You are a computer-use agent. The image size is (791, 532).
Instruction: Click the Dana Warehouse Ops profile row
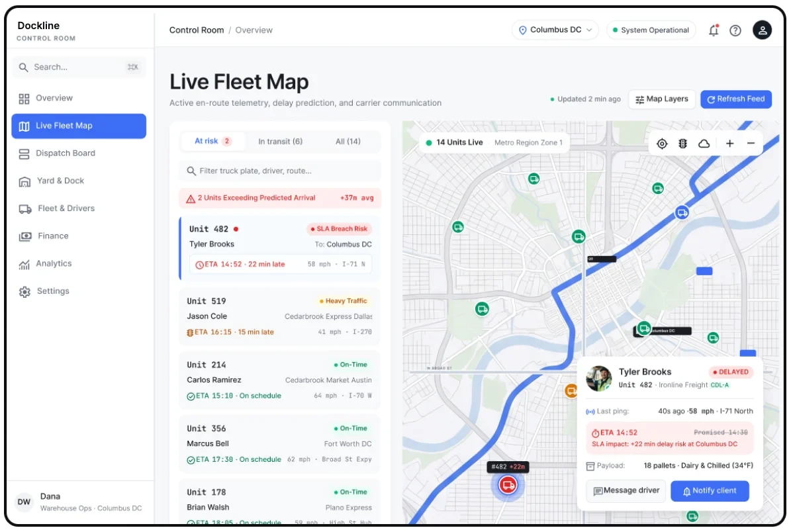tap(79, 502)
